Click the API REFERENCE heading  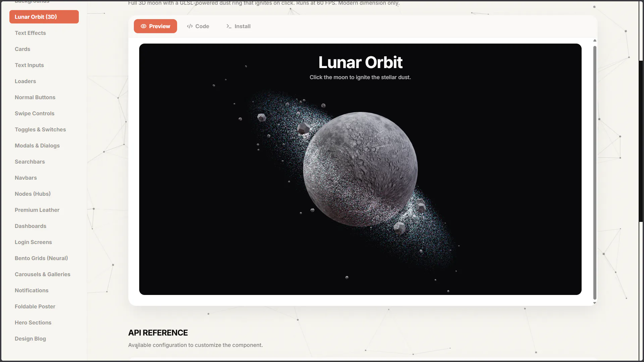158,333
